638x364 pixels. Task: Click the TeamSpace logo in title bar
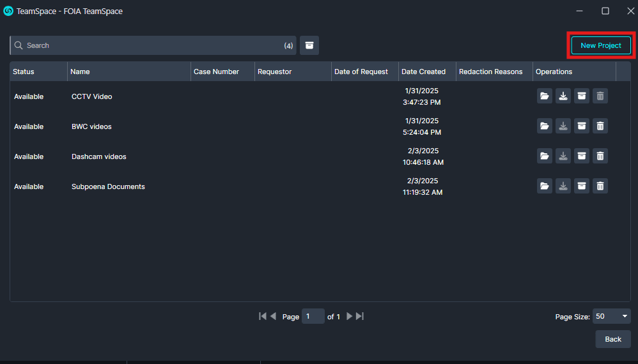8,11
